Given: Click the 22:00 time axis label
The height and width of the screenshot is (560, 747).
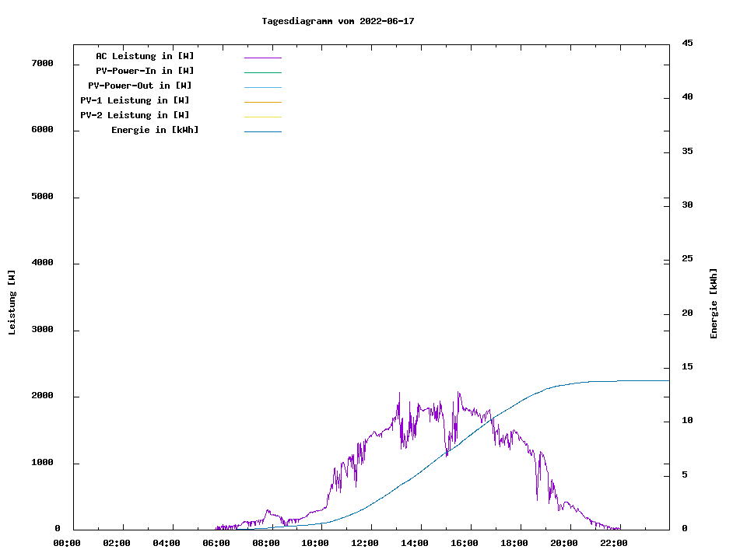Looking at the screenshot, I should (x=613, y=543).
